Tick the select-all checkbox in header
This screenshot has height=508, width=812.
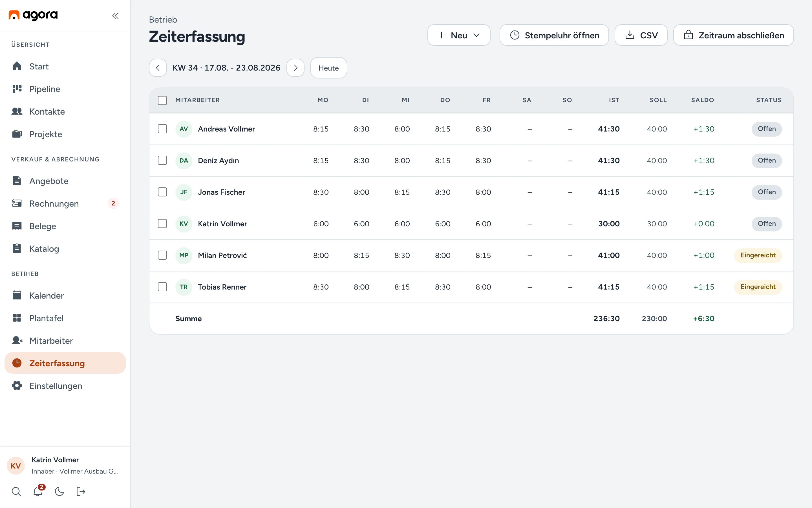162,100
